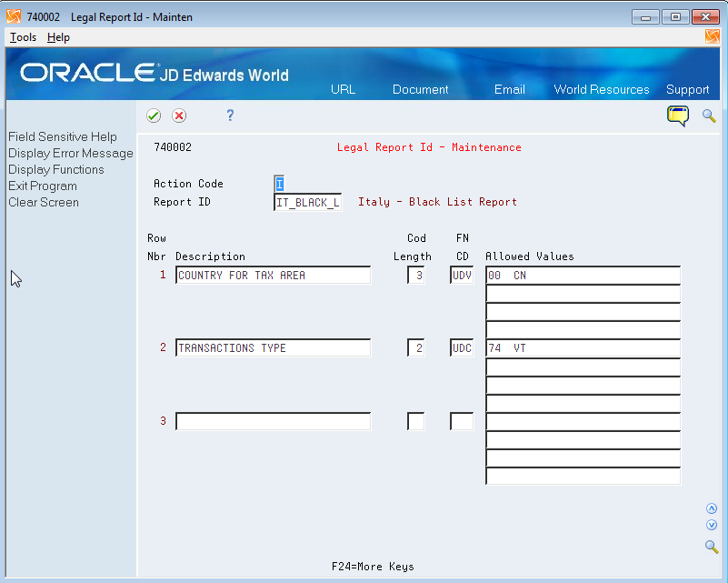Close the Legal Report Id window
Screen dimensions: 728x583
(705, 17)
